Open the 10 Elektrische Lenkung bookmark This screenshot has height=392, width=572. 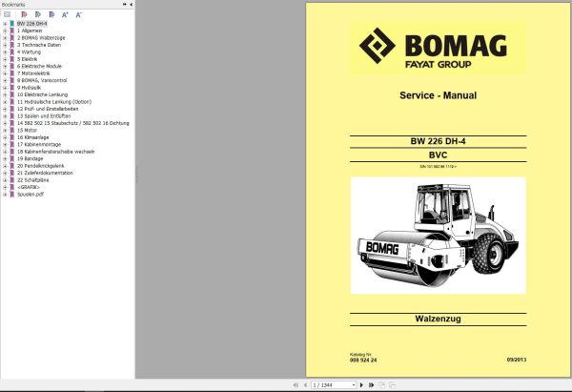(x=43, y=94)
